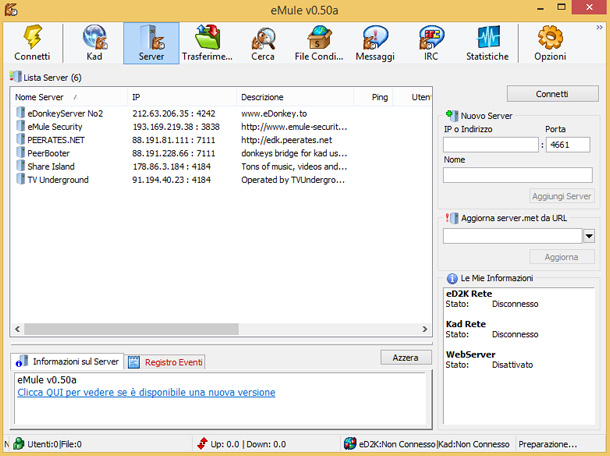Click the Connetti button on right panel
The height and width of the screenshot is (456, 610).
(552, 94)
